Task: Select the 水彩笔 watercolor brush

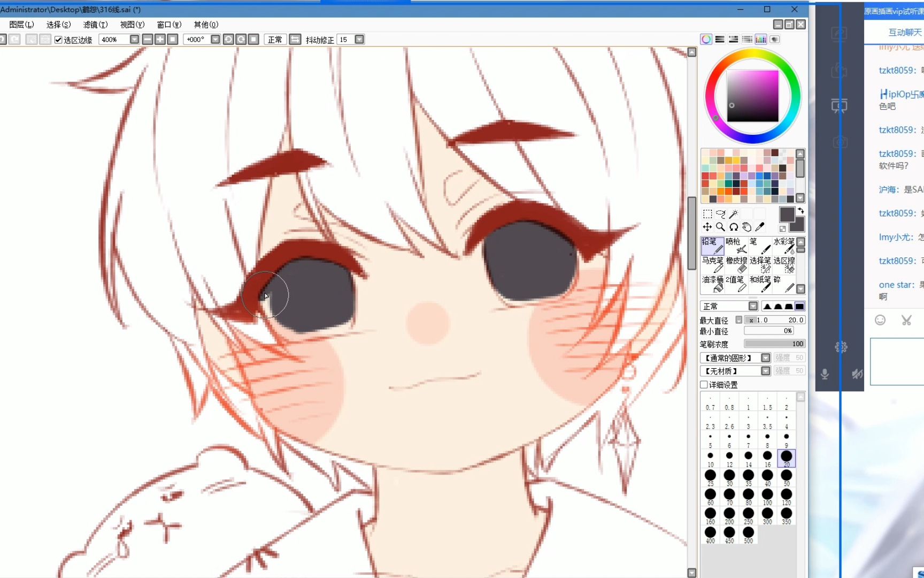Action: coord(784,246)
